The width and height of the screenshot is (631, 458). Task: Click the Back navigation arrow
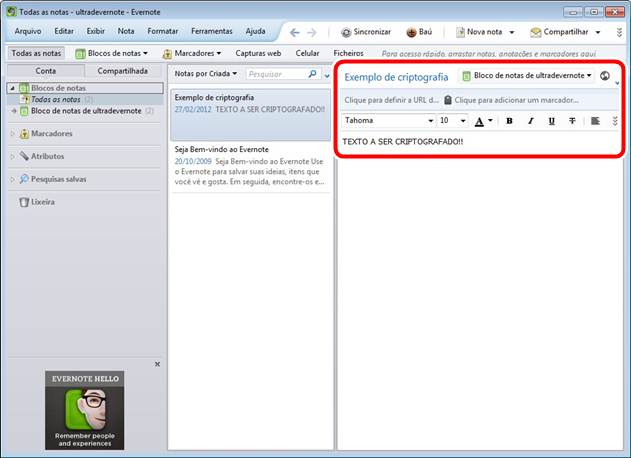click(x=295, y=32)
